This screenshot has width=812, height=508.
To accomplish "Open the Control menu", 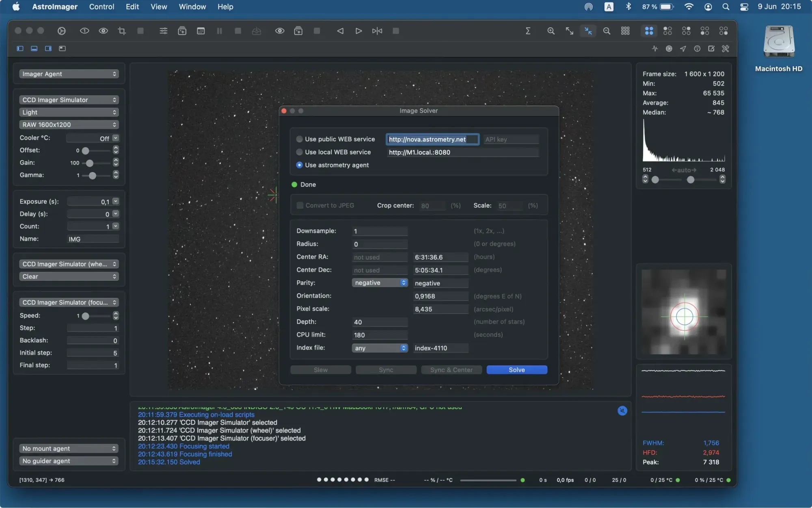I will (101, 7).
